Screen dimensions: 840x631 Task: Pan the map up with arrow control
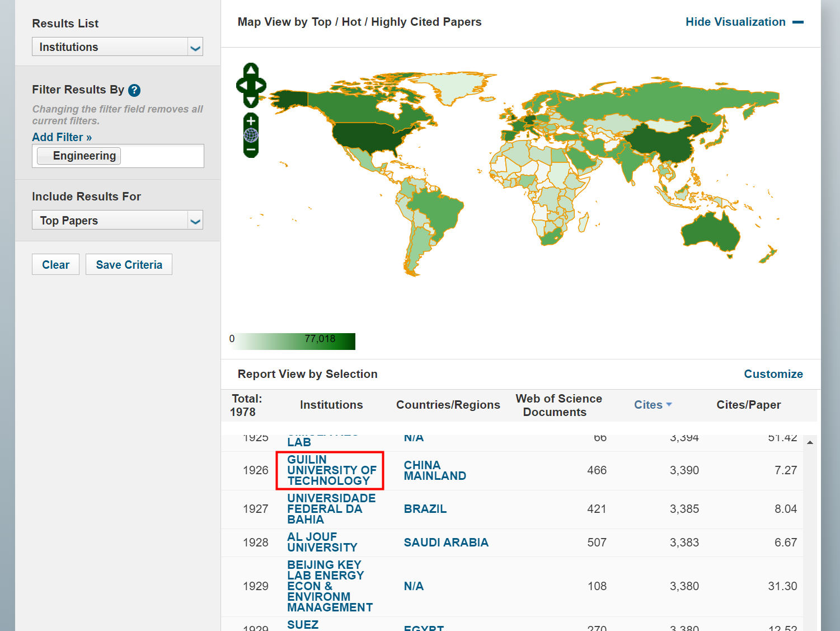click(251, 70)
